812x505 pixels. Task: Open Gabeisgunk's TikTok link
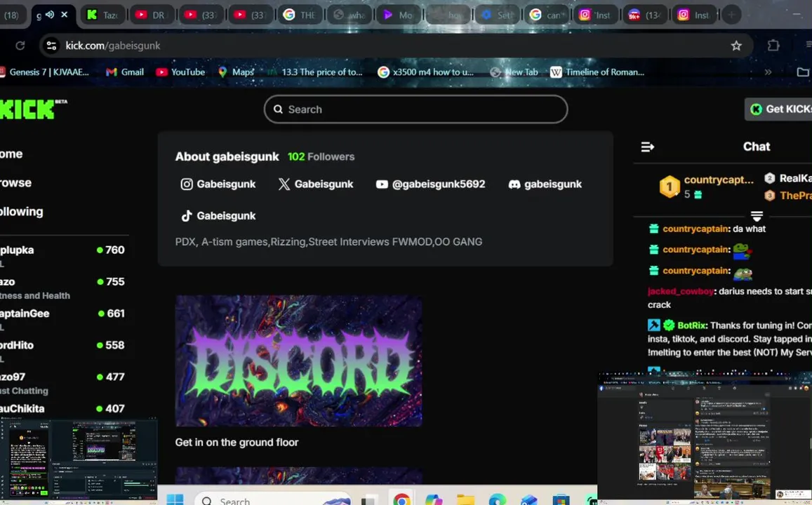(x=218, y=216)
